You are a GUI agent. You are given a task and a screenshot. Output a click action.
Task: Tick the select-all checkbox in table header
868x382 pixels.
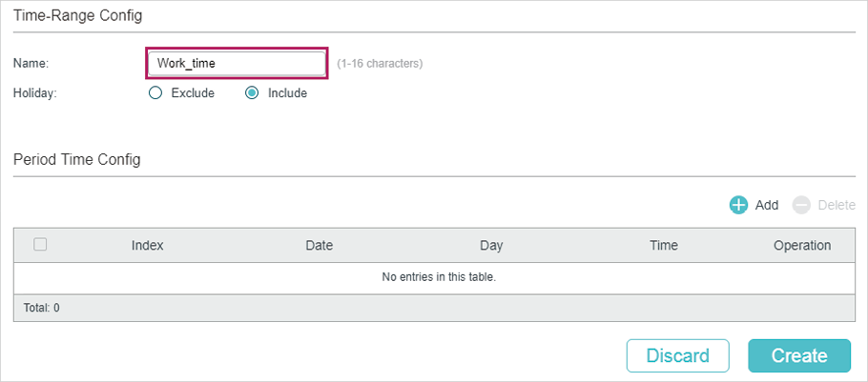click(x=40, y=245)
